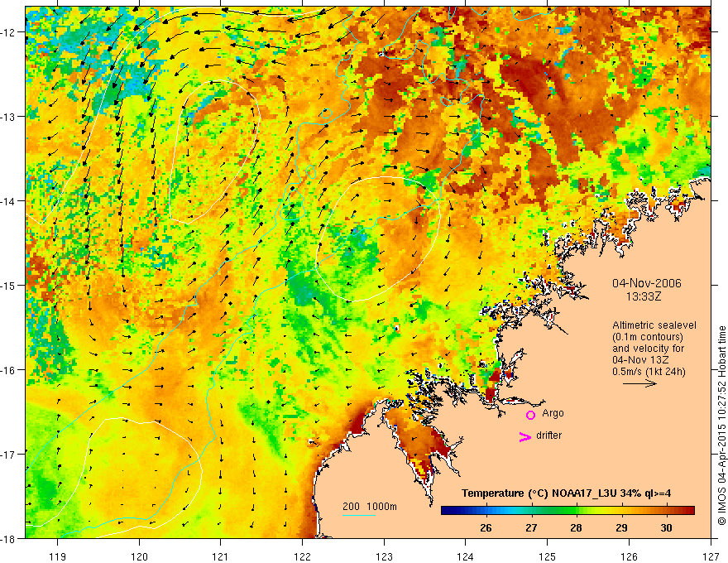Click the '0.5m/s (1kt 24h)' scale text
The image size is (728, 563).
[x=649, y=372]
